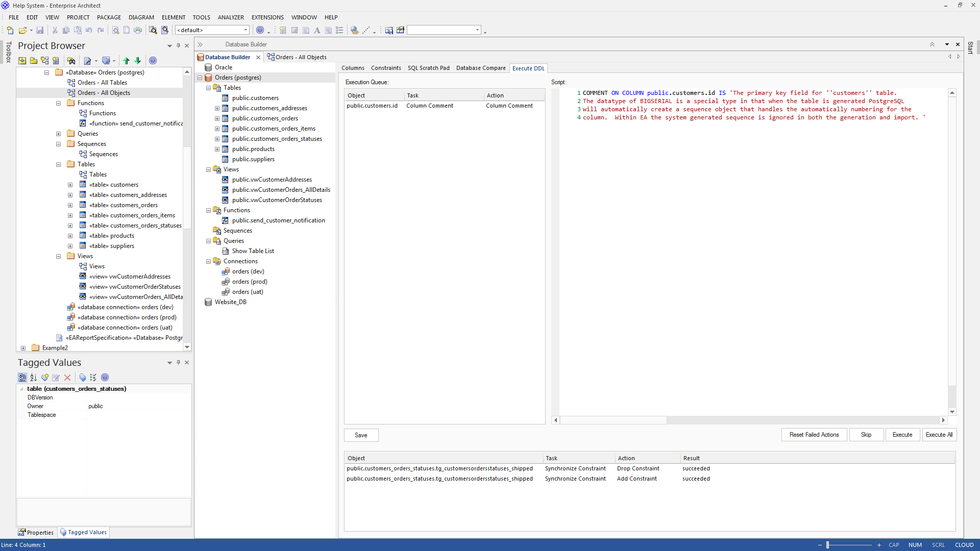
Task: Move selected item down with green arrow
Action: [138, 61]
